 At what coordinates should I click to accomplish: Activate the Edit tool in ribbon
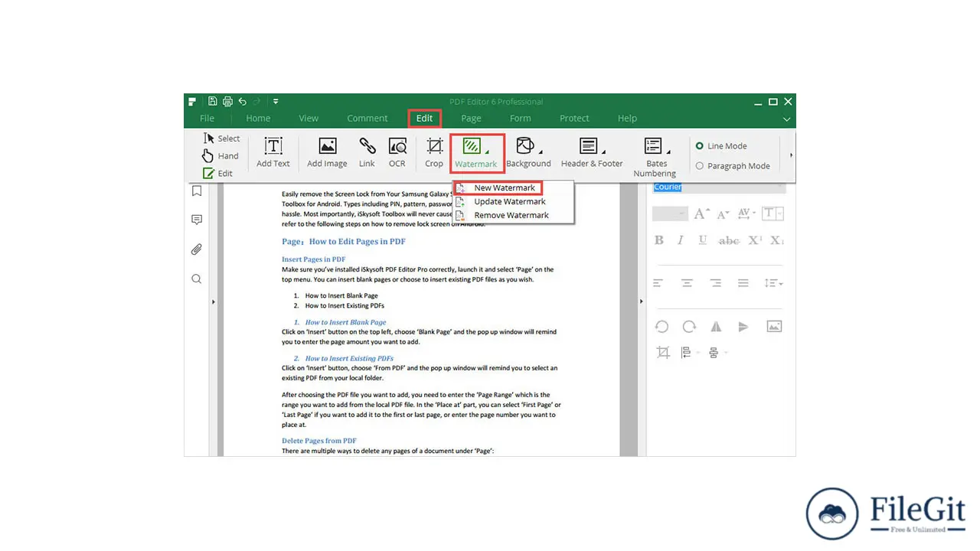[x=217, y=174]
